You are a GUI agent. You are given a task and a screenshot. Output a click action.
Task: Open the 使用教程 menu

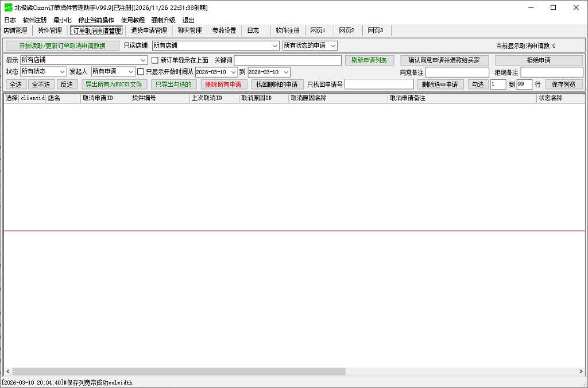coord(133,20)
